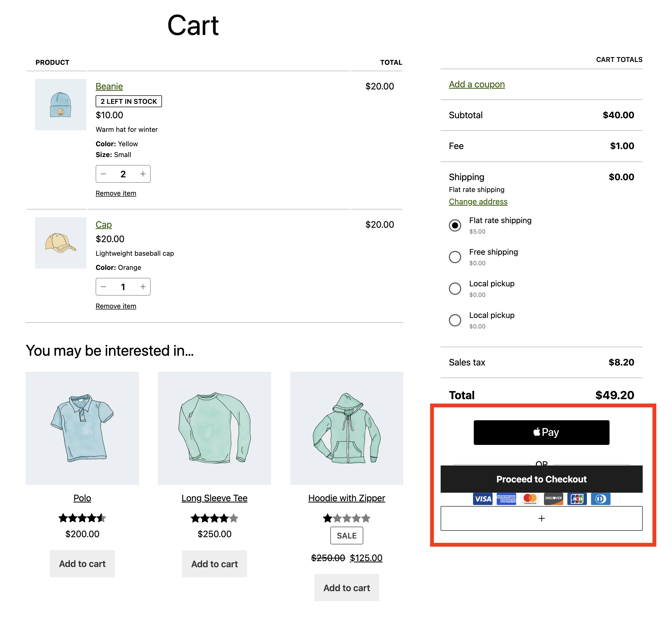Open the Beanie product thumbnail

point(61,105)
